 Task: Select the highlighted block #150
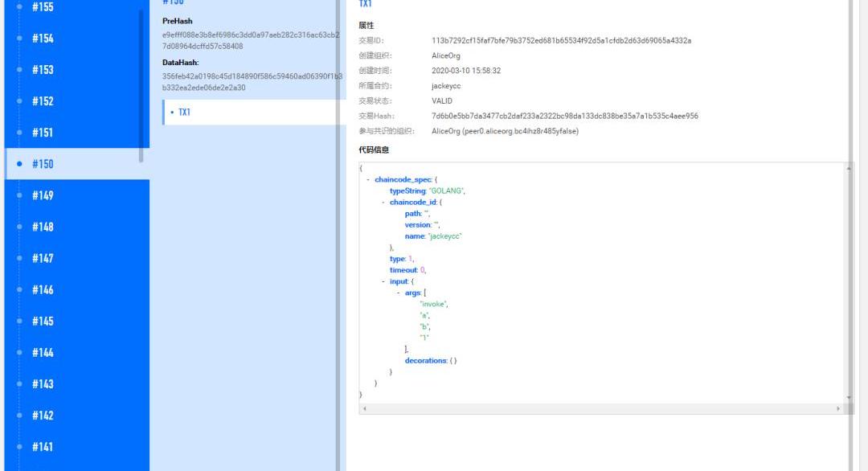point(43,164)
